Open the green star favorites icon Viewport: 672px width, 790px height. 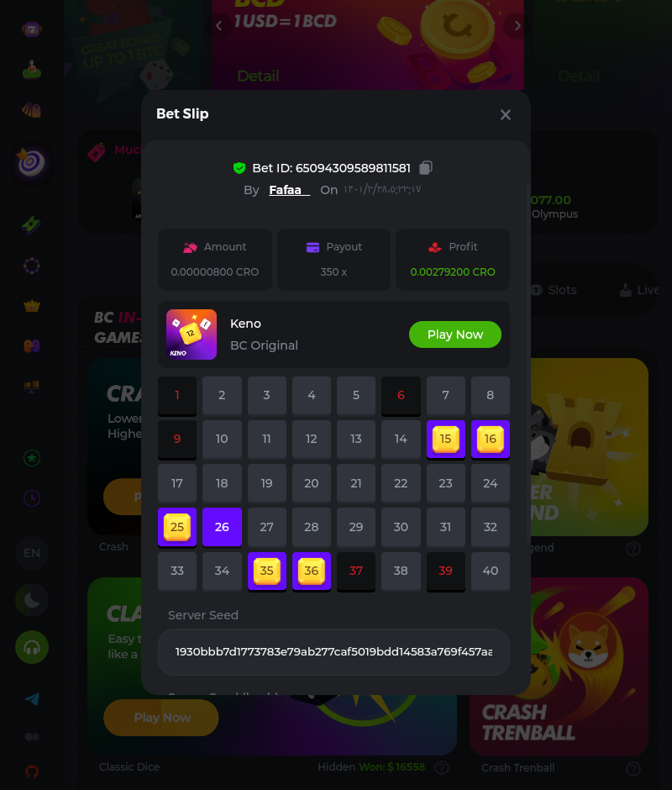(x=32, y=458)
